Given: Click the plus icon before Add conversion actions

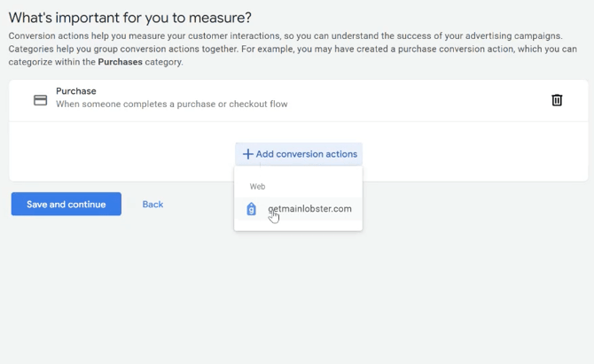Looking at the screenshot, I should pos(248,154).
